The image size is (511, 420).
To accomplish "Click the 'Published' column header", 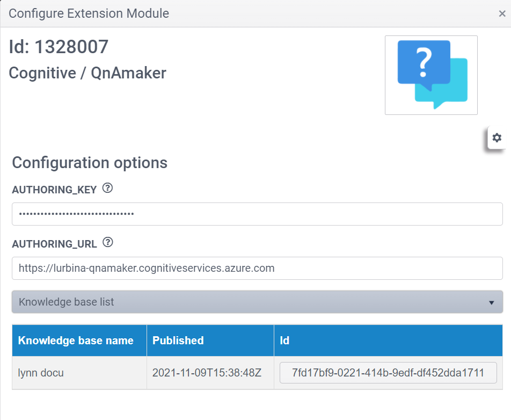I will click(x=210, y=341).
